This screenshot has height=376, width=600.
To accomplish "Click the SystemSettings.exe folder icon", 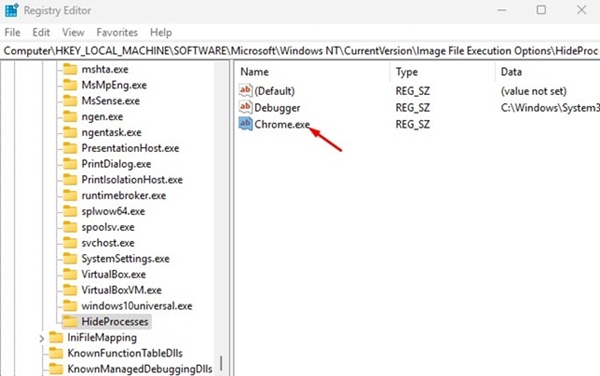I will pos(70,259).
